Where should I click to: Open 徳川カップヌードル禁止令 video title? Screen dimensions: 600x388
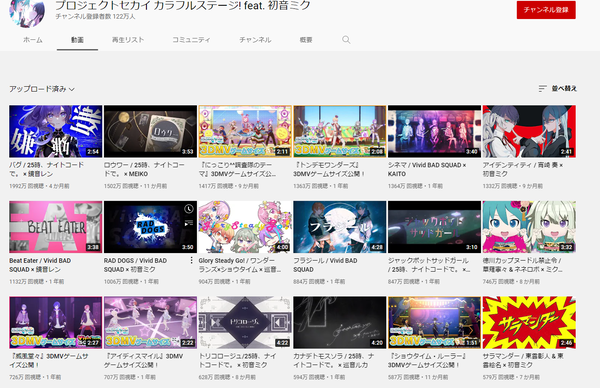pyautogui.click(x=523, y=265)
